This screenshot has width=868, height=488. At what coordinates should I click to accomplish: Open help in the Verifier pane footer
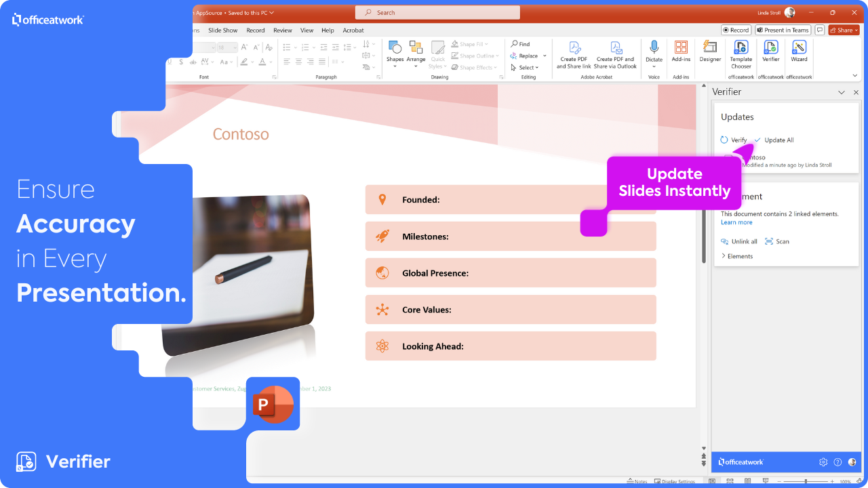pyautogui.click(x=837, y=462)
